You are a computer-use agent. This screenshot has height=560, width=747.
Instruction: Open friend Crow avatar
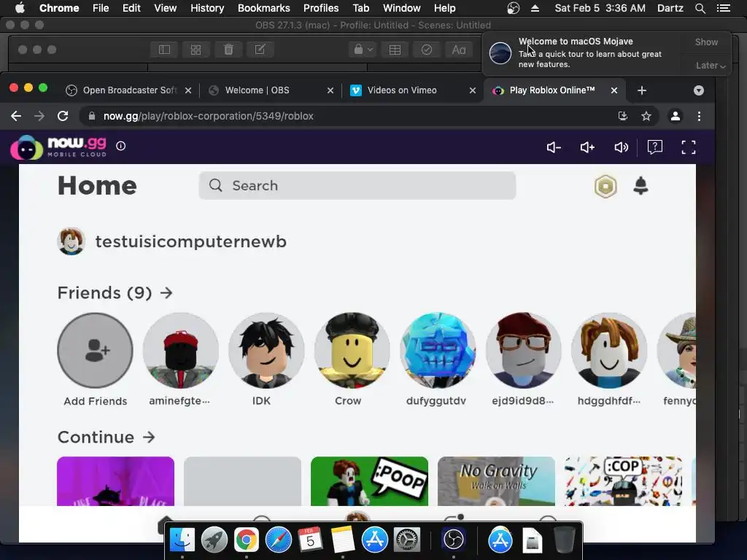tap(352, 351)
